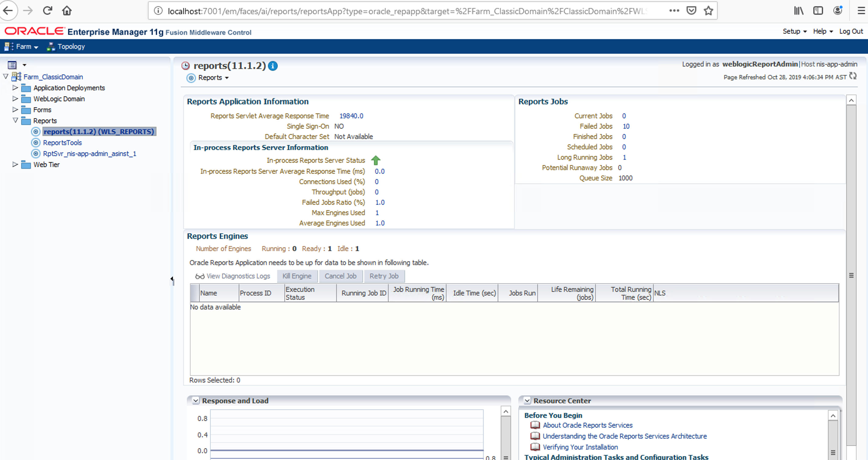The height and width of the screenshot is (460, 868).
Task: Click browser home icon
Action: pyautogui.click(x=67, y=11)
